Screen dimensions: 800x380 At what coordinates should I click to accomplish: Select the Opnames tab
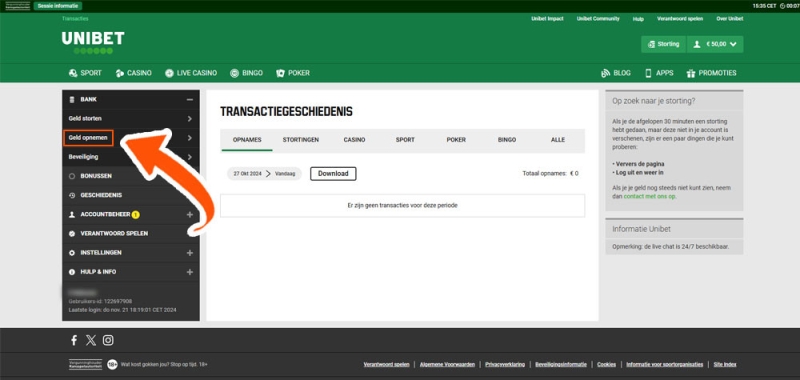tap(247, 140)
